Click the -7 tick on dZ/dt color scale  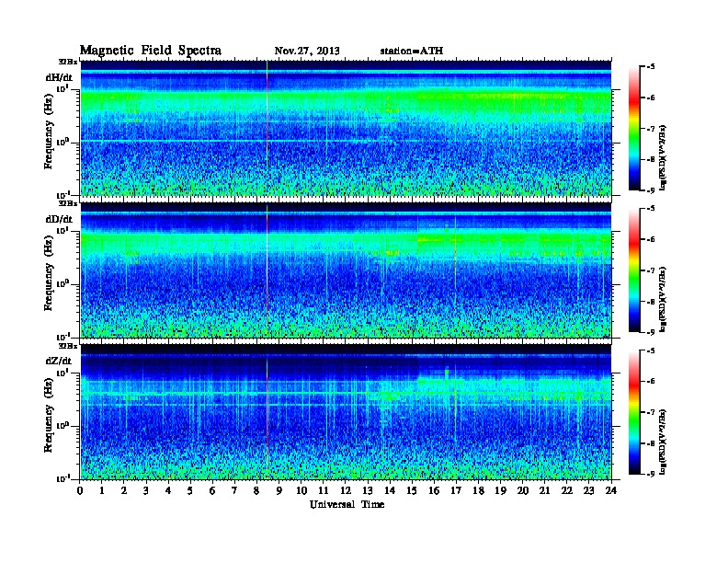point(651,412)
